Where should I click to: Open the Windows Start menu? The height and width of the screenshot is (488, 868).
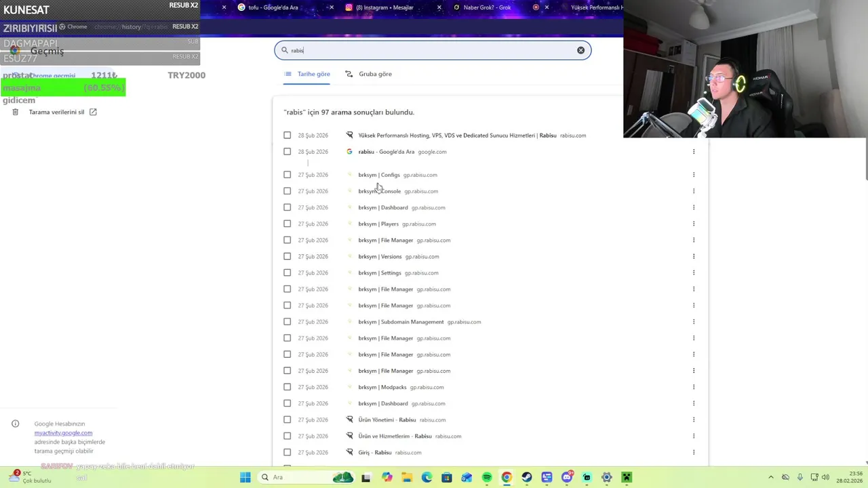tap(245, 477)
